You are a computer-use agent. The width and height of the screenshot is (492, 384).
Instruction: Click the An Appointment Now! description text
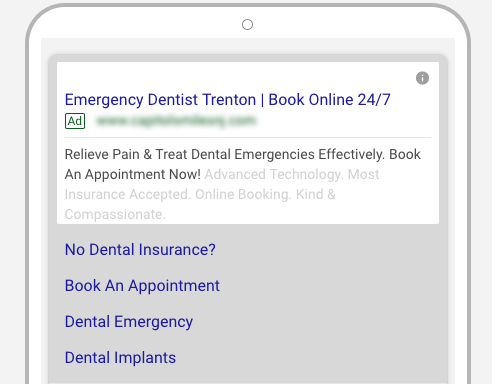pos(133,174)
